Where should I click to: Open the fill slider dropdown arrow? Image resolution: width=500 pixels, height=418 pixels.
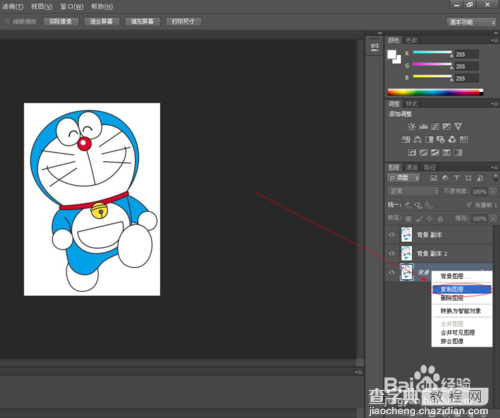[x=493, y=219]
